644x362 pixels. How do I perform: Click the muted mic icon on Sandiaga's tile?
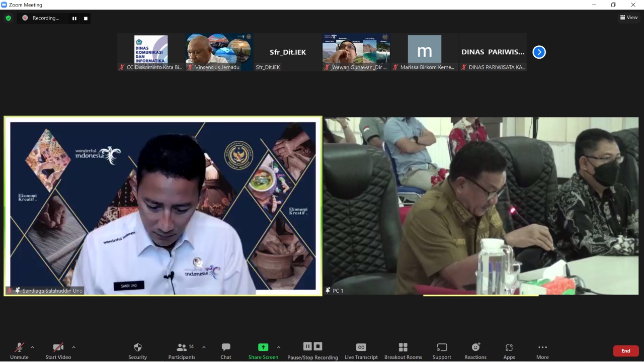[10, 291]
